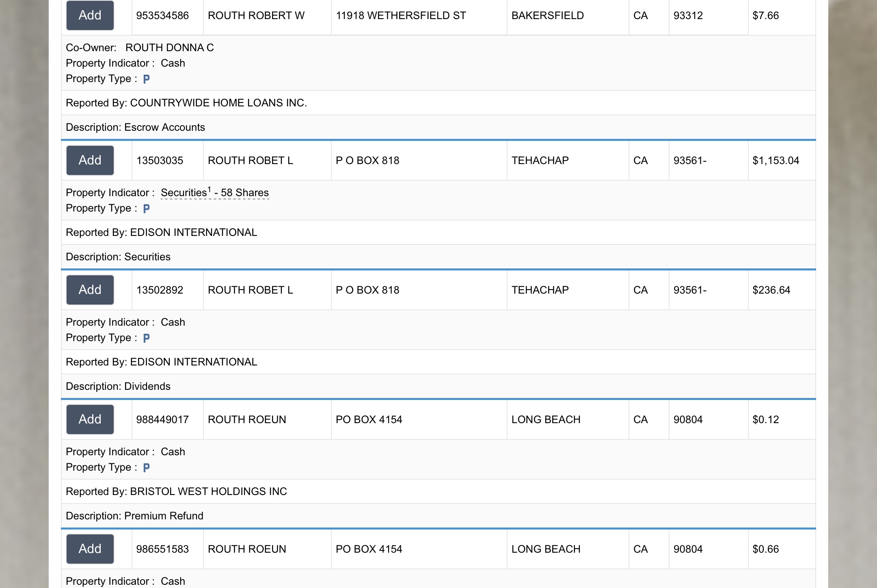
Task: Click P O BOX 818 in $236.64 row
Action: (367, 290)
